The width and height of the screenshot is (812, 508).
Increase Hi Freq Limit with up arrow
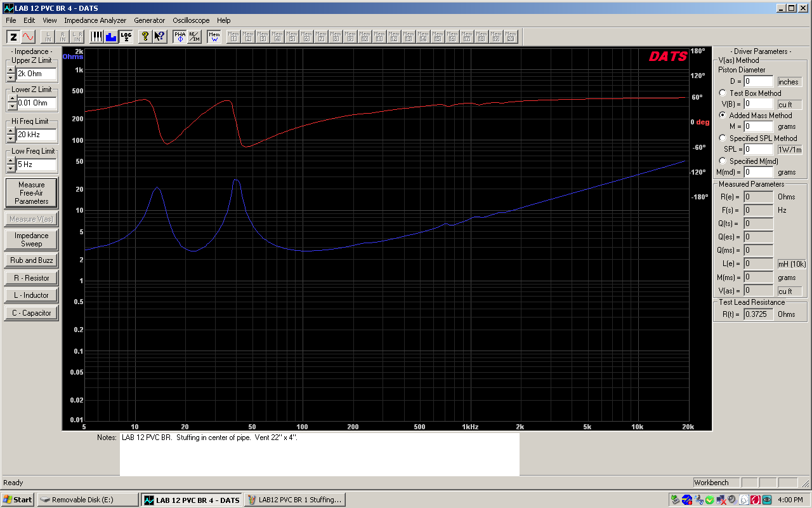(11, 131)
